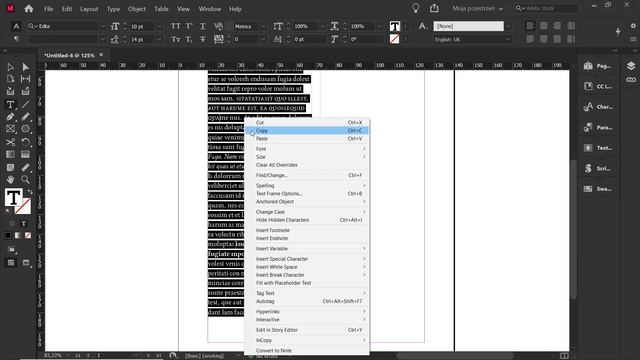This screenshot has width=640, height=360.
Task: Open the lightbulb Discover icon
Action: [x=416, y=8]
